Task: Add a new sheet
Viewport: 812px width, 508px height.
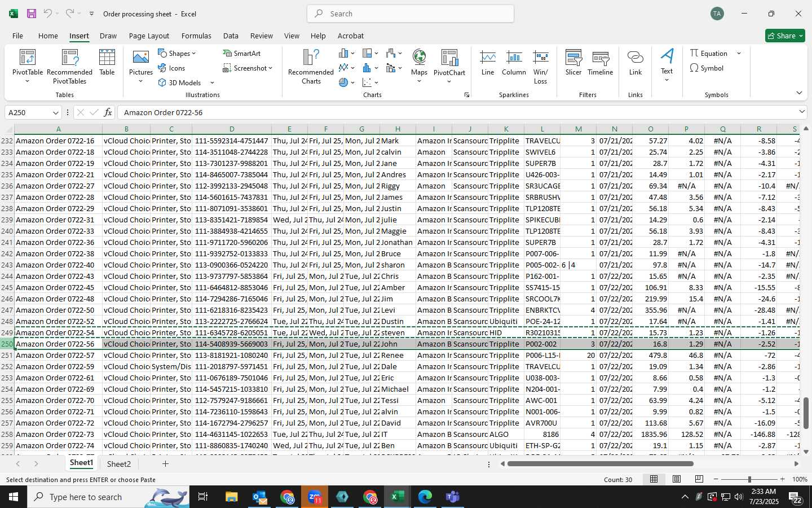Action: pyautogui.click(x=165, y=464)
